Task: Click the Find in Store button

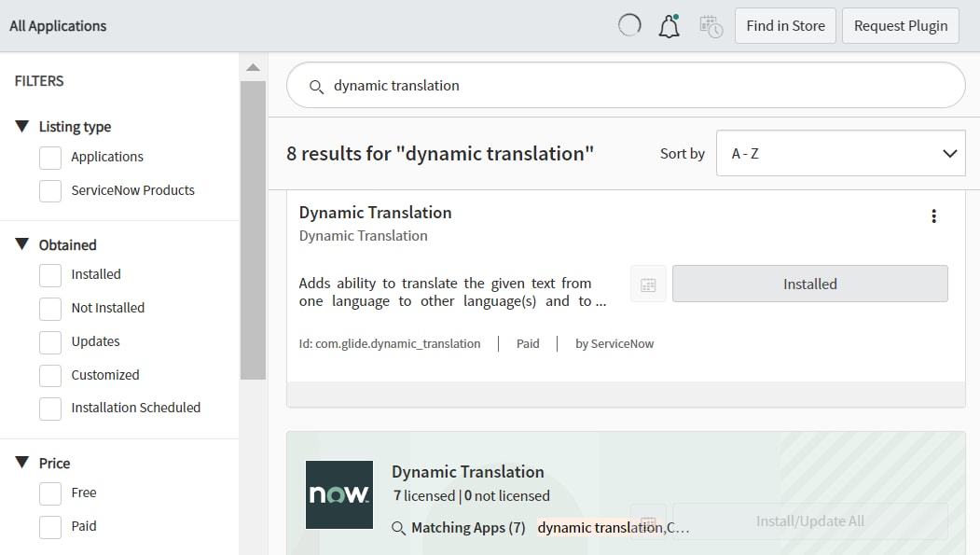Action: [x=785, y=25]
